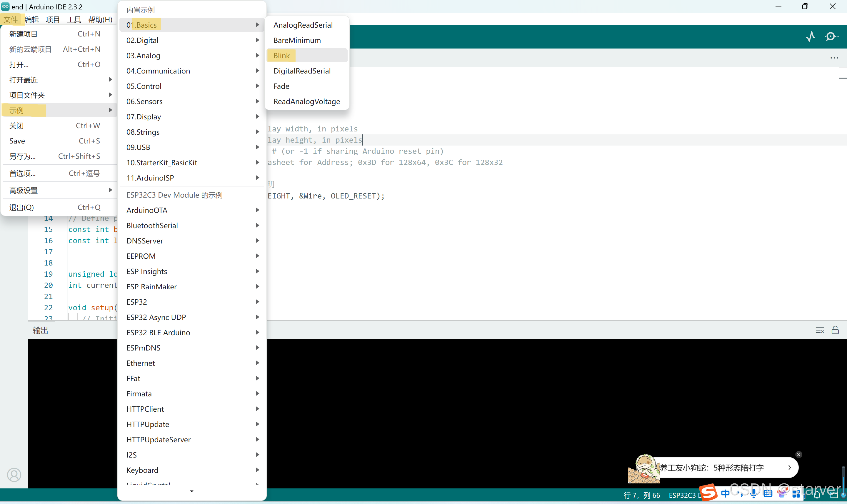Open 首选项... preferences
Screen dimensions: 847x504
click(x=59, y=173)
